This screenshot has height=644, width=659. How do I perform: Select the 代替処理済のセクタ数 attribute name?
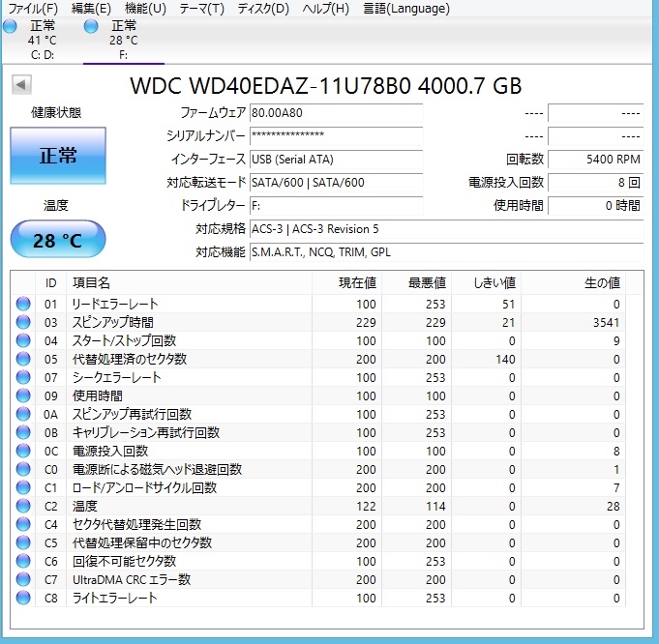tap(130, 359)
